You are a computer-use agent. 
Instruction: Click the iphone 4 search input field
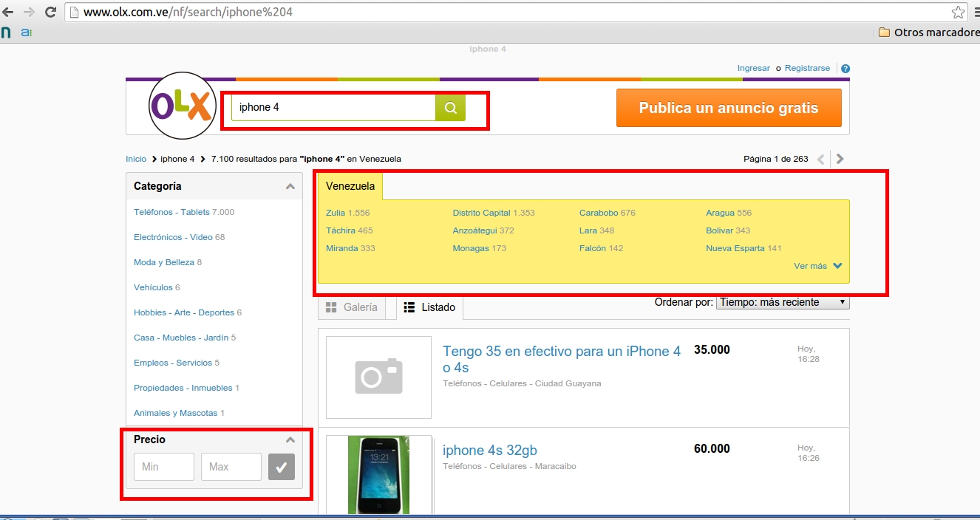333,107
